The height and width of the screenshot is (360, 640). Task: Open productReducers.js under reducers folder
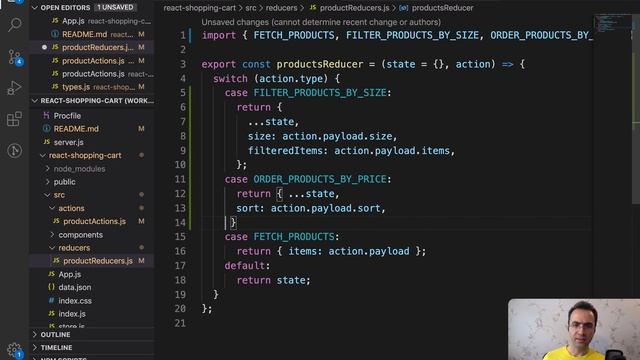(x=98, y=261)
